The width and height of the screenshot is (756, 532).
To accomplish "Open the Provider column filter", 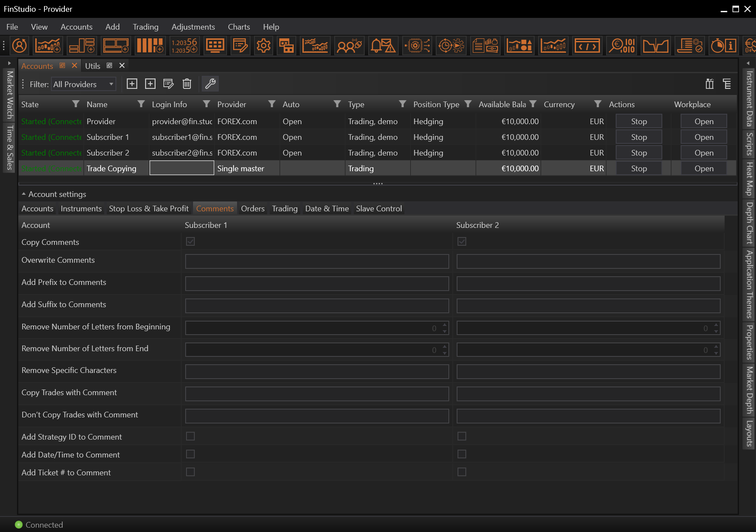I will pos(272,104).
